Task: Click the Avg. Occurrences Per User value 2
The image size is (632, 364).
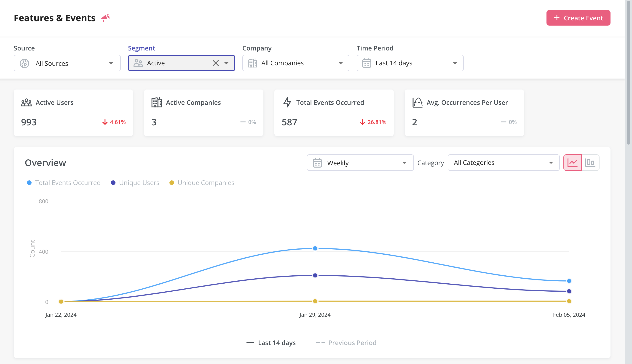Action: coord(415,122)
